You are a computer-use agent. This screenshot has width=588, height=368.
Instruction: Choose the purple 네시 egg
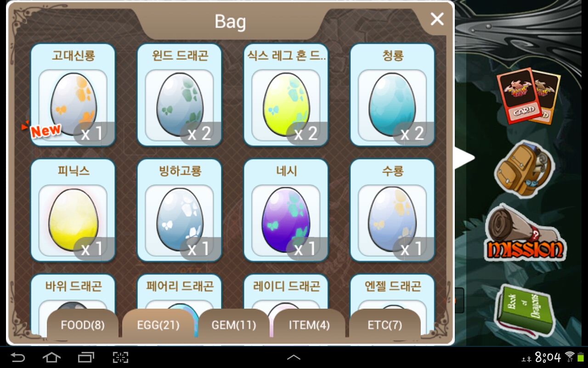point(286,211)
